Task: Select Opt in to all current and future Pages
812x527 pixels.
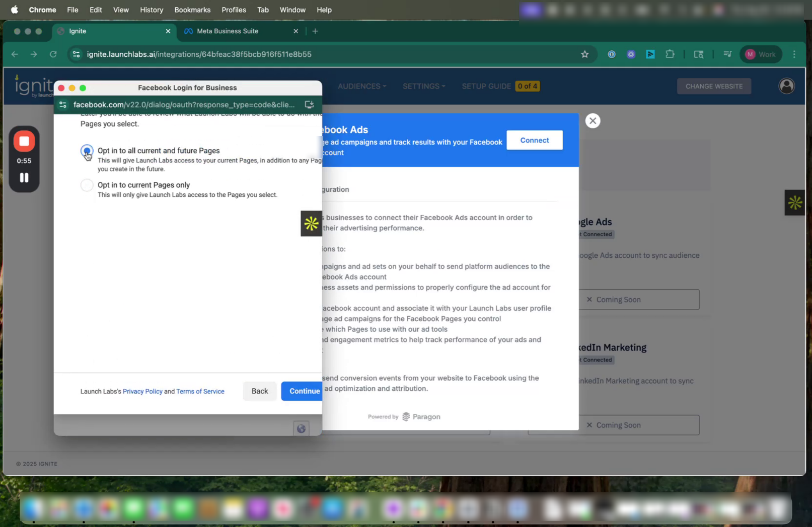Action: tap(87, 151)
